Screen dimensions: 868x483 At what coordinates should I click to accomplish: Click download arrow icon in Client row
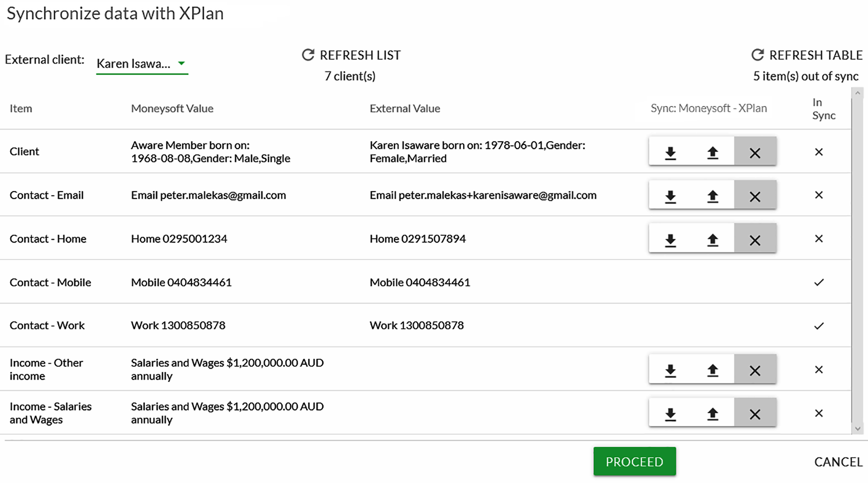(x=670, y=152)
